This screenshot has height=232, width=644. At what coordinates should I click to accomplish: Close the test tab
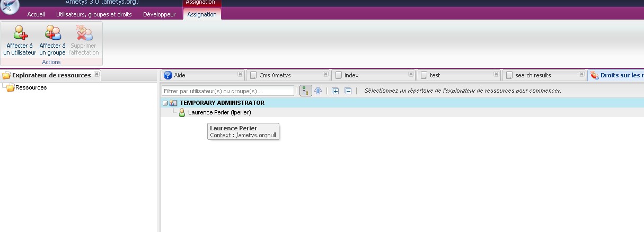coord(496,74)
